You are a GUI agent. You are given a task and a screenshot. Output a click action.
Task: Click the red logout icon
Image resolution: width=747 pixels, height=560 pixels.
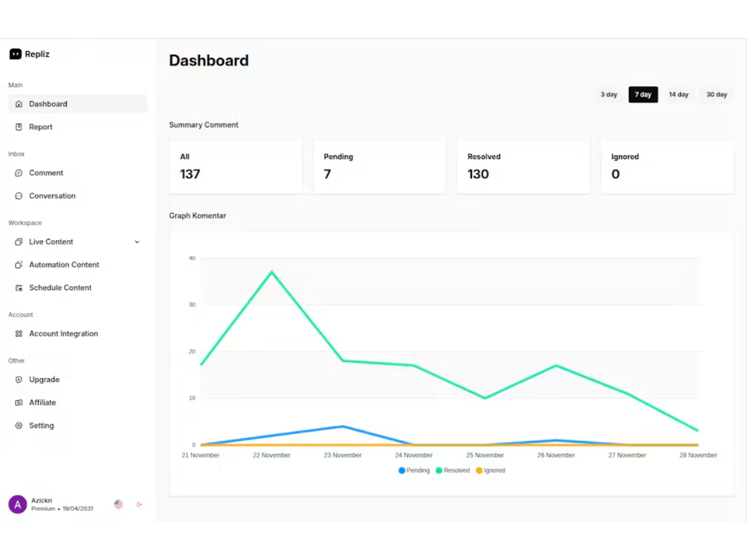pos(139,504)
